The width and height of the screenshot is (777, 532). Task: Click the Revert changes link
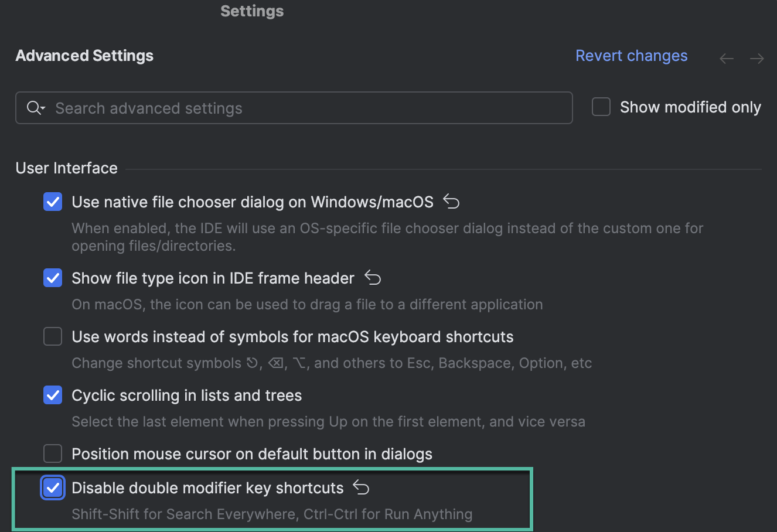(x=632, y=55)
